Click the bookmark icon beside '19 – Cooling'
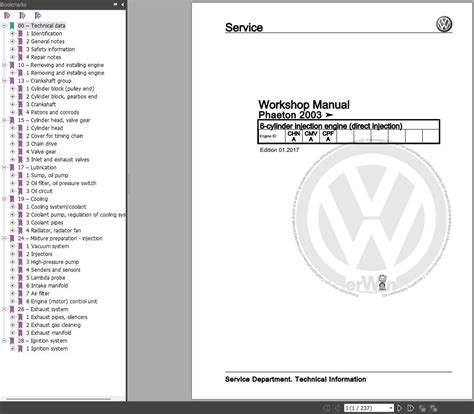This screenshot has height=414, width=474. point(12,199)
